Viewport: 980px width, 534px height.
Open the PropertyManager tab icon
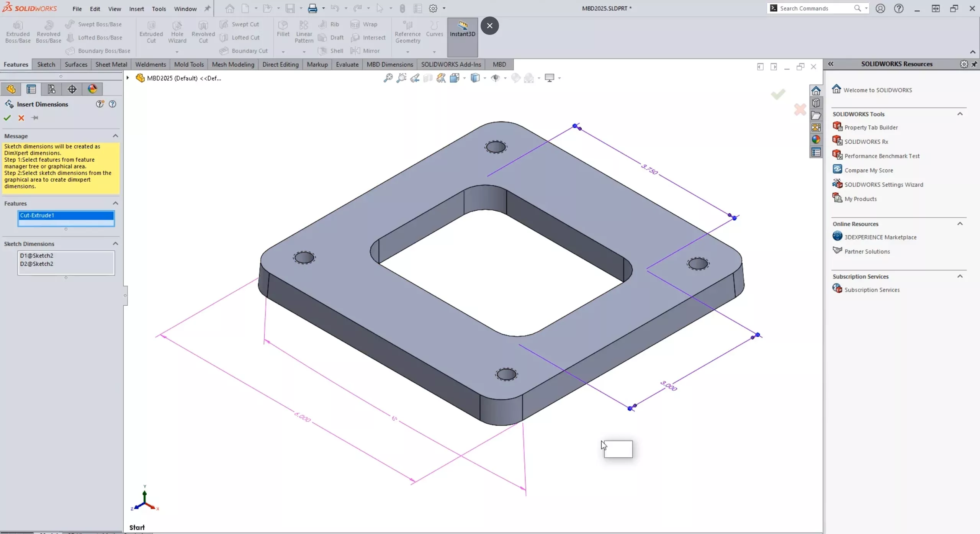(31, 89)
